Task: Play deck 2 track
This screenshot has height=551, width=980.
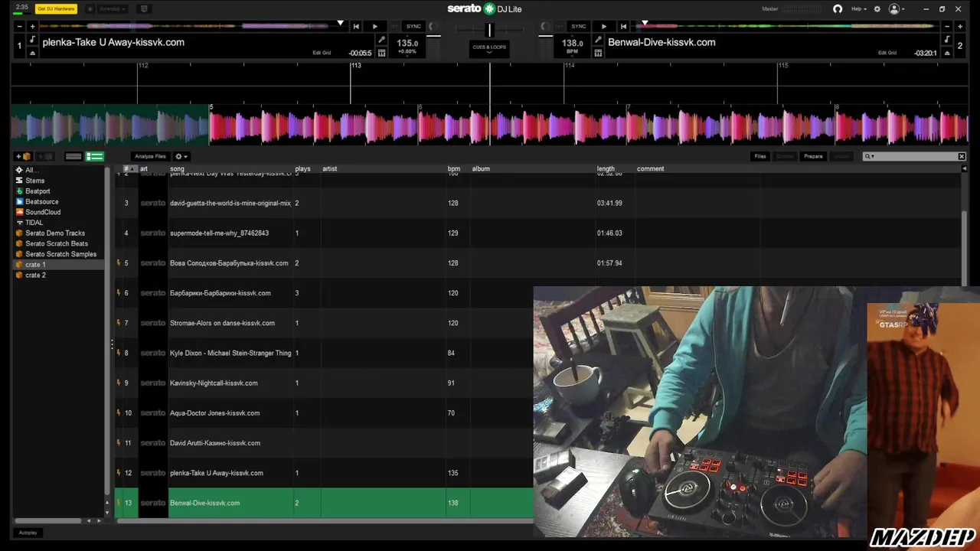Action: tap(604, 26)
